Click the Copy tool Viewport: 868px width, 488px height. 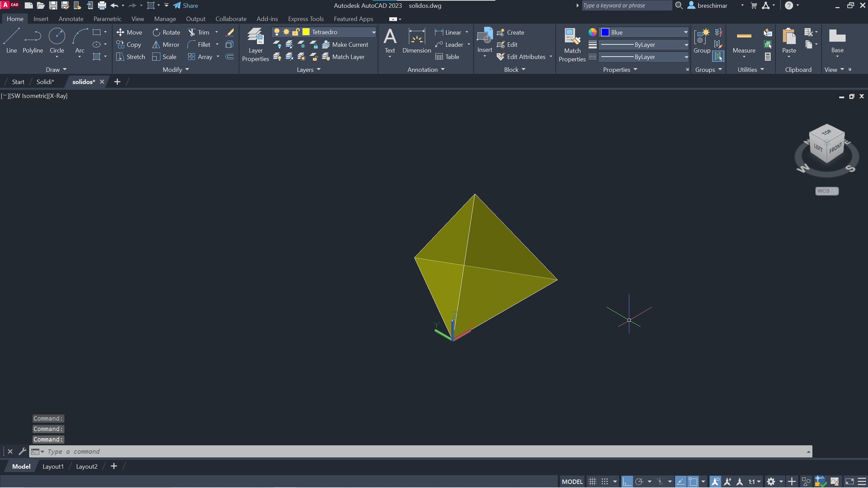pos(129,44)
